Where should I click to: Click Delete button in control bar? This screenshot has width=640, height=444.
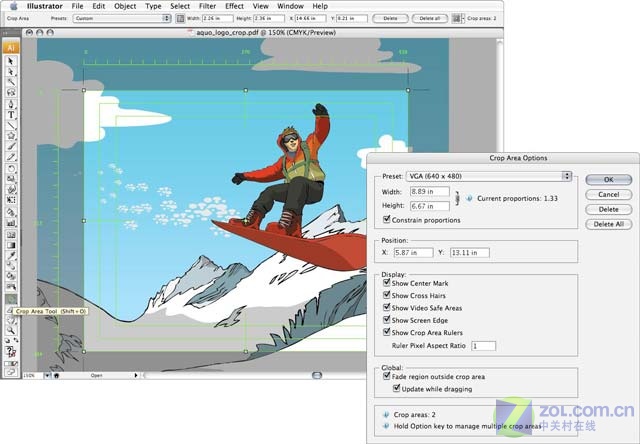[390, 18]
